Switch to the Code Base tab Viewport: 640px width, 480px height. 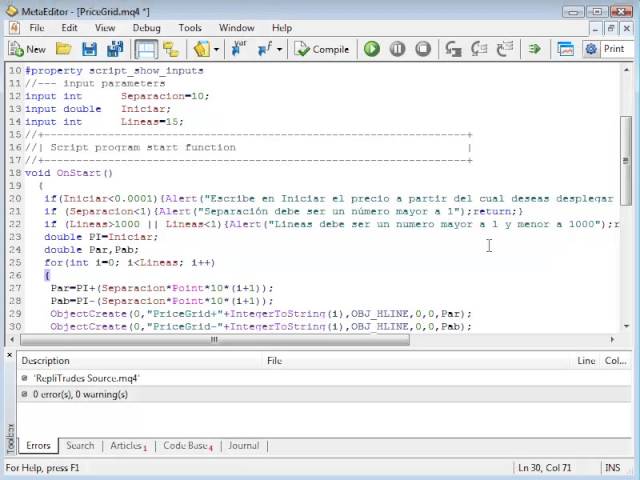point(188,446)
